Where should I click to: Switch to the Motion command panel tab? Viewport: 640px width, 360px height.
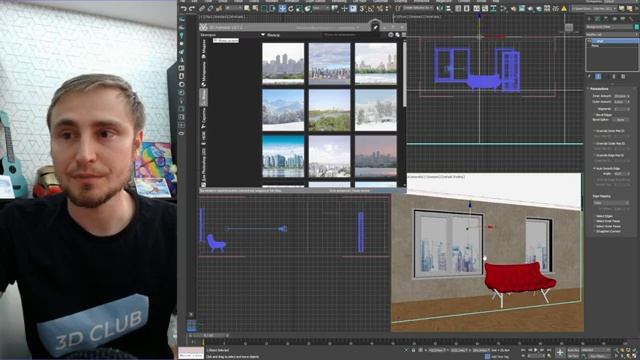point(615,19)
